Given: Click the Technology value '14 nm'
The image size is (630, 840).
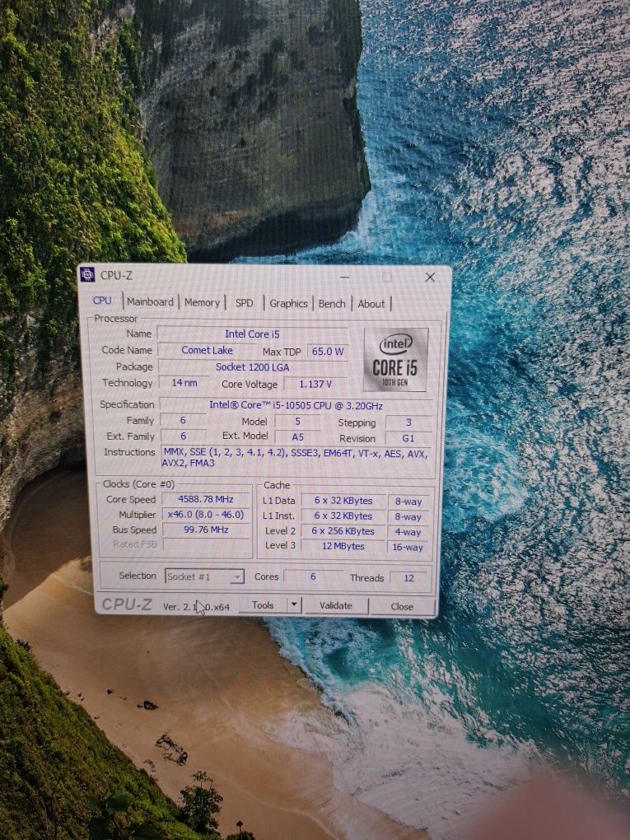Looking at the screenshot, I should (184, 382).
